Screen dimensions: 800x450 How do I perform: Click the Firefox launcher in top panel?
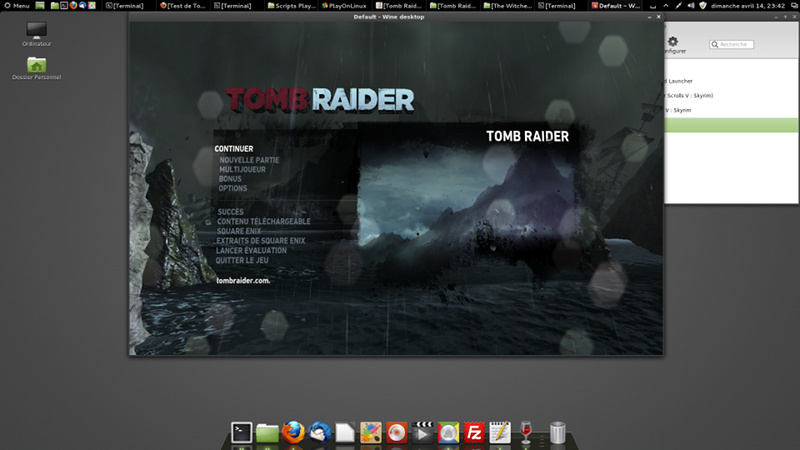(x=73, y=6)
